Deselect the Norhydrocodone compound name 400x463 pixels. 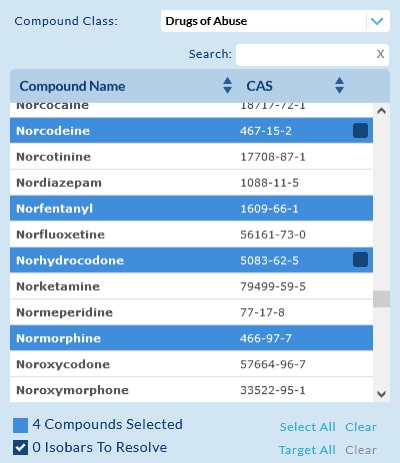click(70, 260)
